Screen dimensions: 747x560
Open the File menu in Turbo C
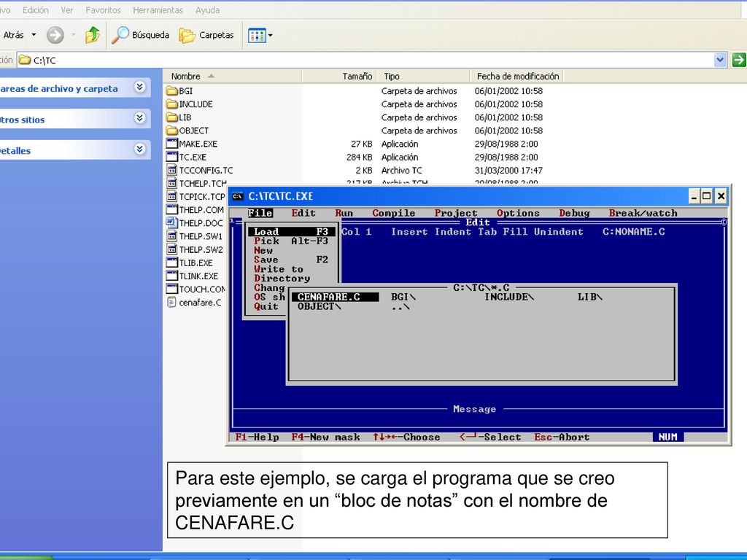(260, 214)
